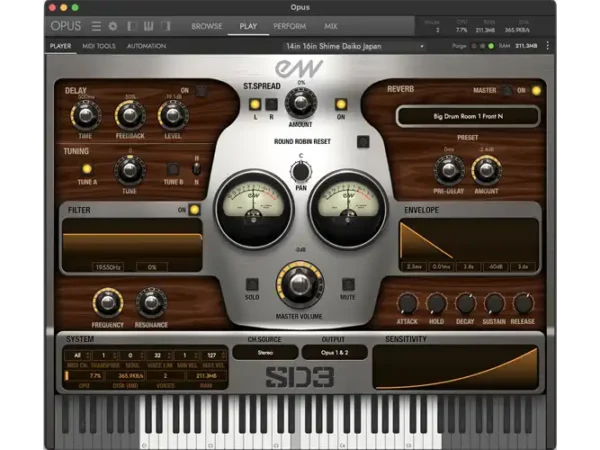600x450 pixels.
Task: Click the right VU meter
Action: click(348, 210)
